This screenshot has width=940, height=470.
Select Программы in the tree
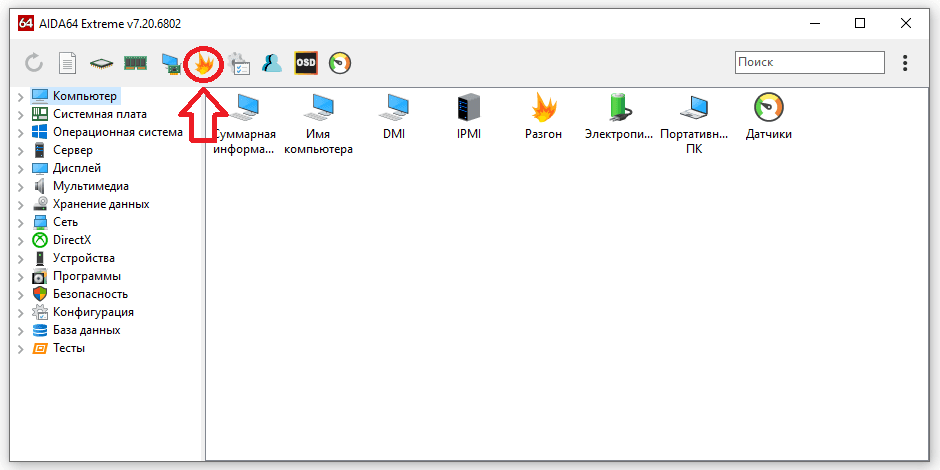point(87,276)
